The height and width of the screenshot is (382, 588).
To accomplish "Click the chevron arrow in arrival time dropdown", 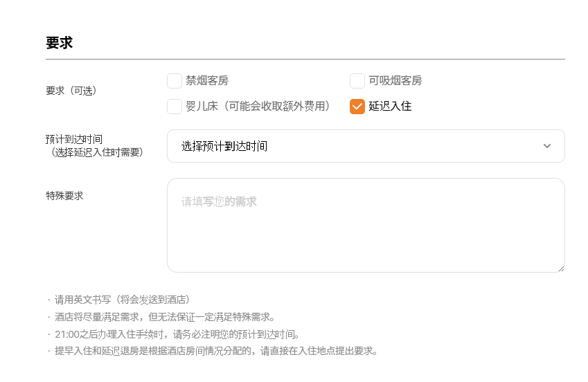I will 547,146.
